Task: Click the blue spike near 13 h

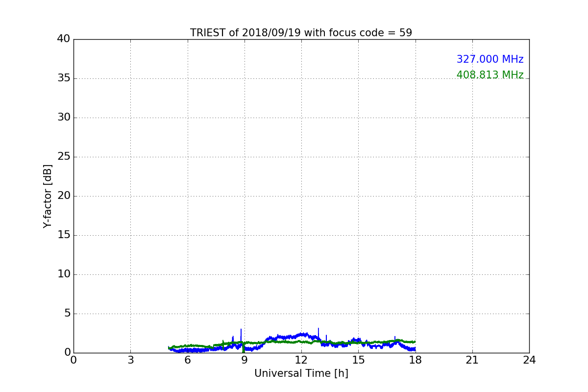Action: [318, 333]
